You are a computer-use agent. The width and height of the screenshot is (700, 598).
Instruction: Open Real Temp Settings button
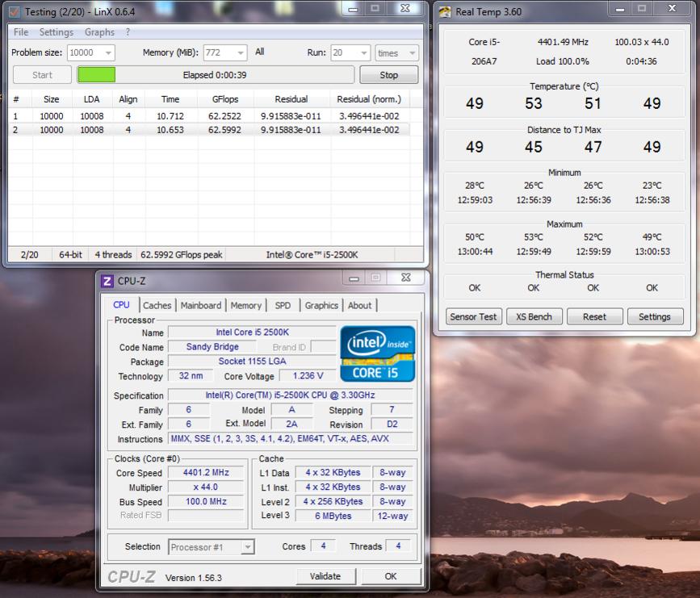click(x=655, y=317)
